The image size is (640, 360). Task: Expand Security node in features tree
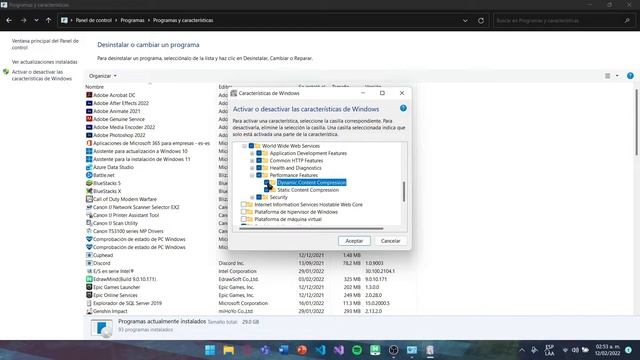[252, 197]
